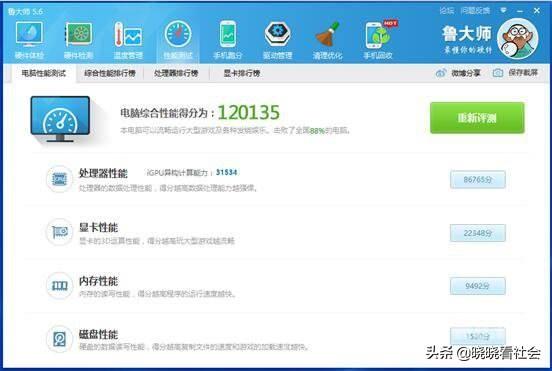Switch to the 处理器排行榜 tab

click(x=176, y=74)
